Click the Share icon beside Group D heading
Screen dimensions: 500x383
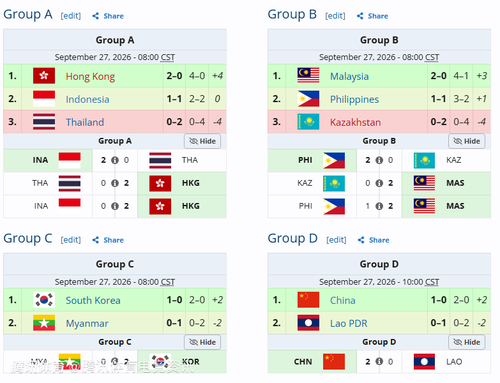point(361,240)
